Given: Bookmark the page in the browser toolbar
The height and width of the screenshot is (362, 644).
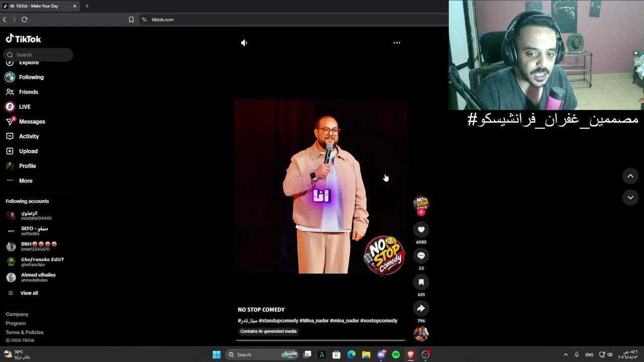Looking at the screenshot, I should coord(131,20).
